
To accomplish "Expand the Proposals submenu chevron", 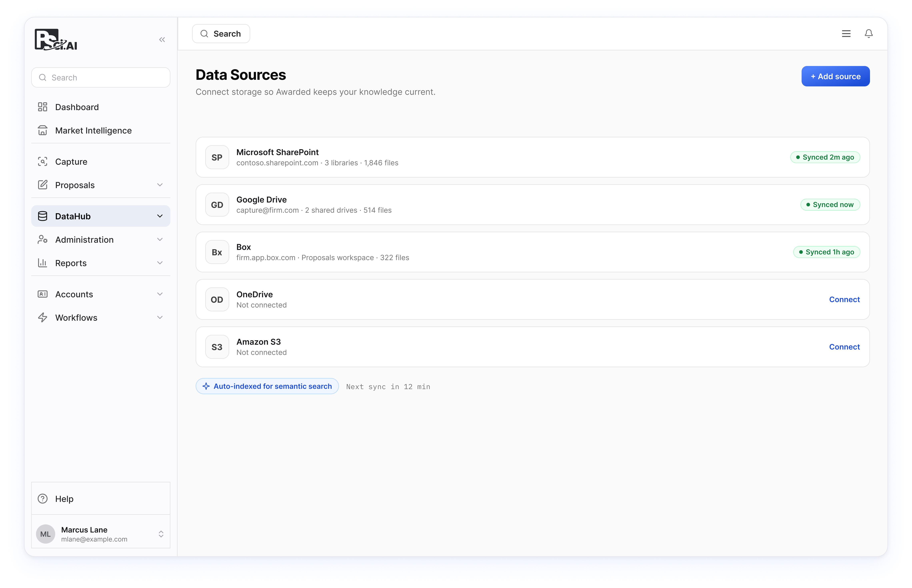I will coord(160,185).
